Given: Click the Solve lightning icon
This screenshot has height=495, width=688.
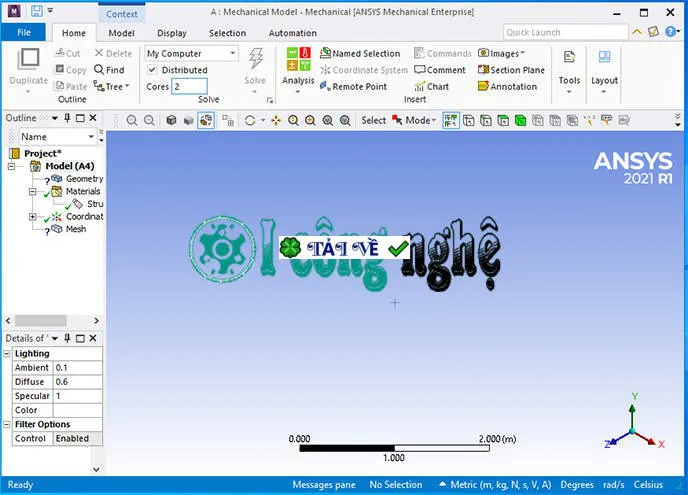Looking at the screenshot, I should click(255, 58).
